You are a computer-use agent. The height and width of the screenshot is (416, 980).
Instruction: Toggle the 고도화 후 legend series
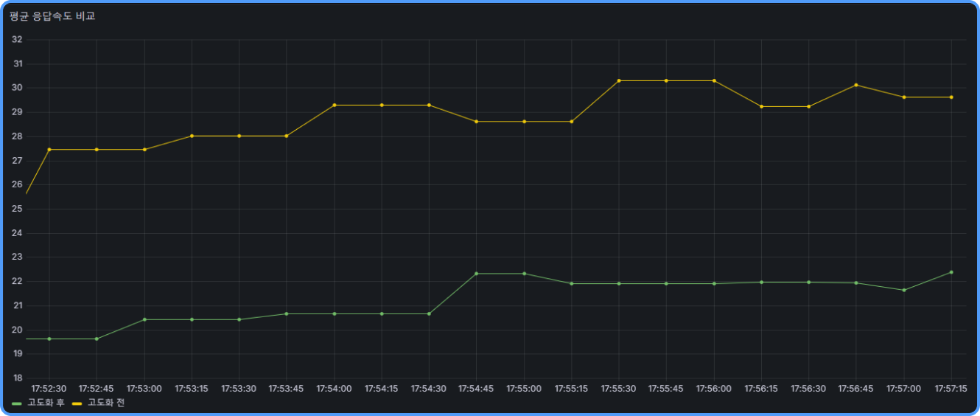coord(45,403)
